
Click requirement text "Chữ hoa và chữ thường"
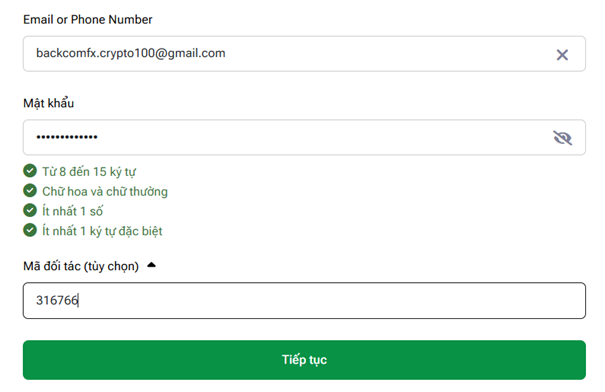click(x=105, y=191)
